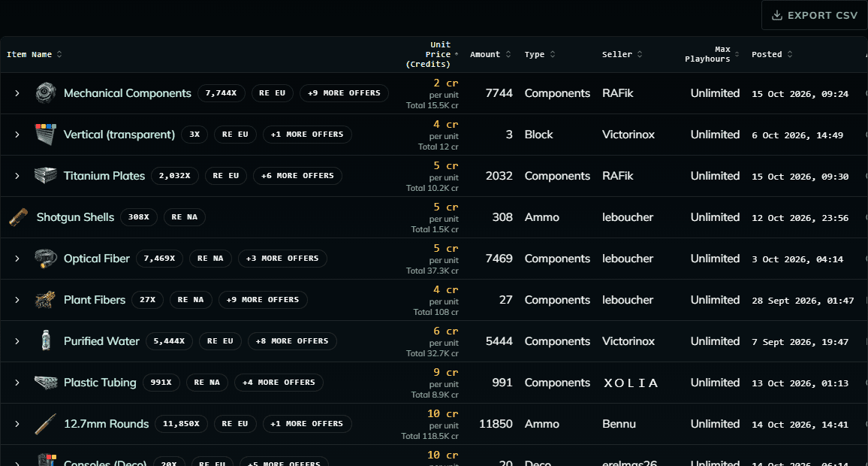Screen dimensions: 868x466
Task: Click the Purified Water bottle icon
Action: (45, 341)
